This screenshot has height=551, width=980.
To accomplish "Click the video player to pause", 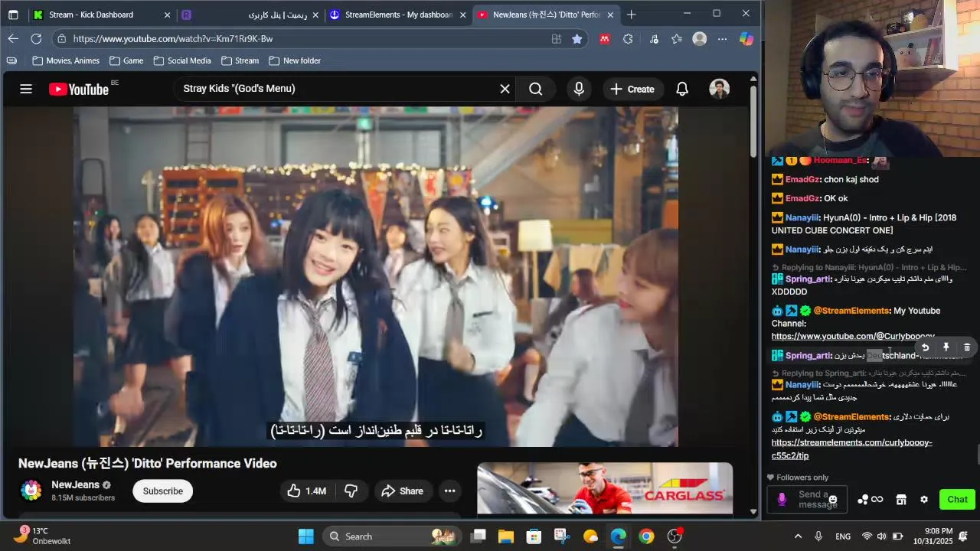I will click(x=375, y=275).
